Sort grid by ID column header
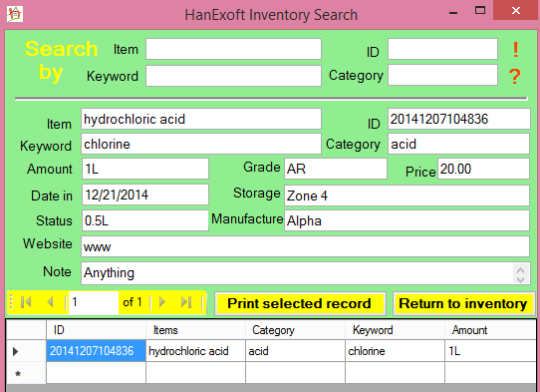 [x=96, y=330]
